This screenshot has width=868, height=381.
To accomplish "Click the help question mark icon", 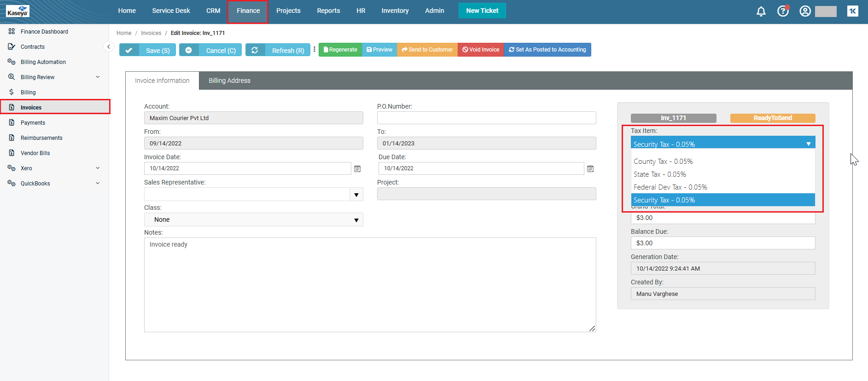I will (783, 11).
